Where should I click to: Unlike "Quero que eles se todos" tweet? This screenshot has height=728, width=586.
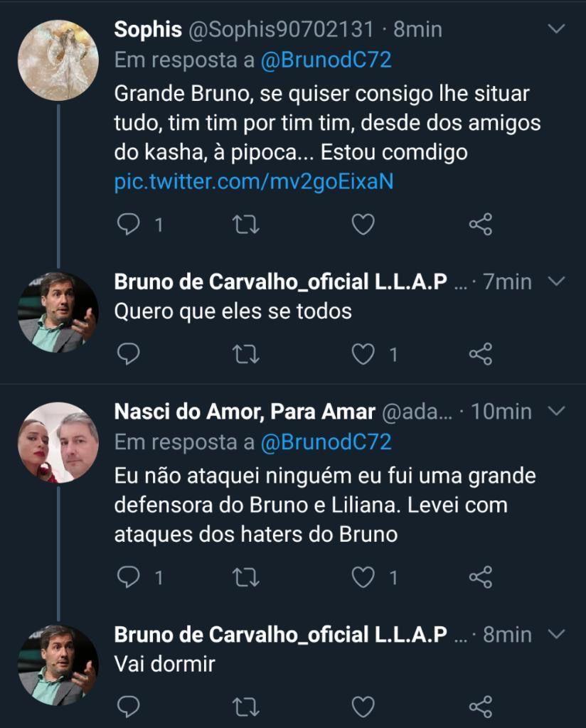click(x=363, y=355)
